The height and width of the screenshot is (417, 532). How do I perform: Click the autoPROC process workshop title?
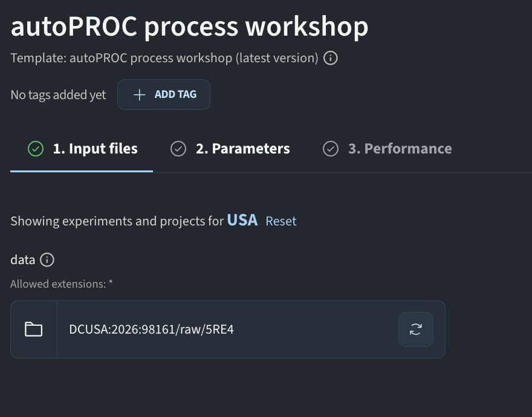coord(189,27)
